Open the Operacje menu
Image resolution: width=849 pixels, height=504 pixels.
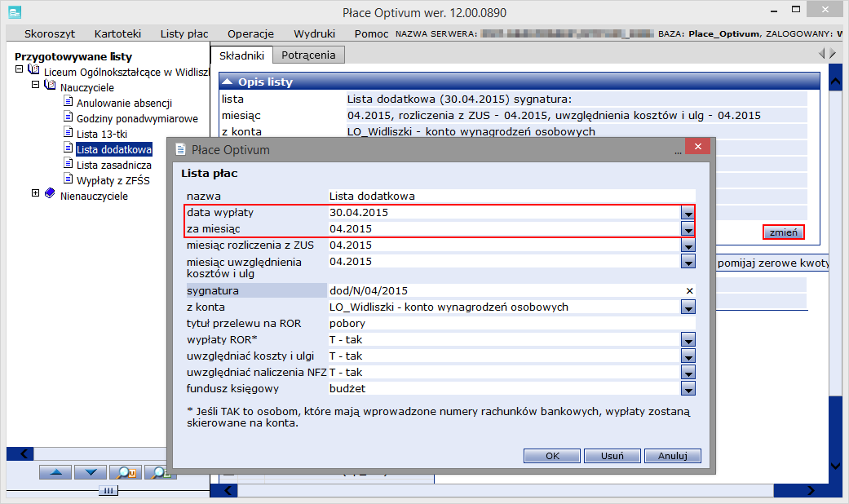[x=250, y=33]
